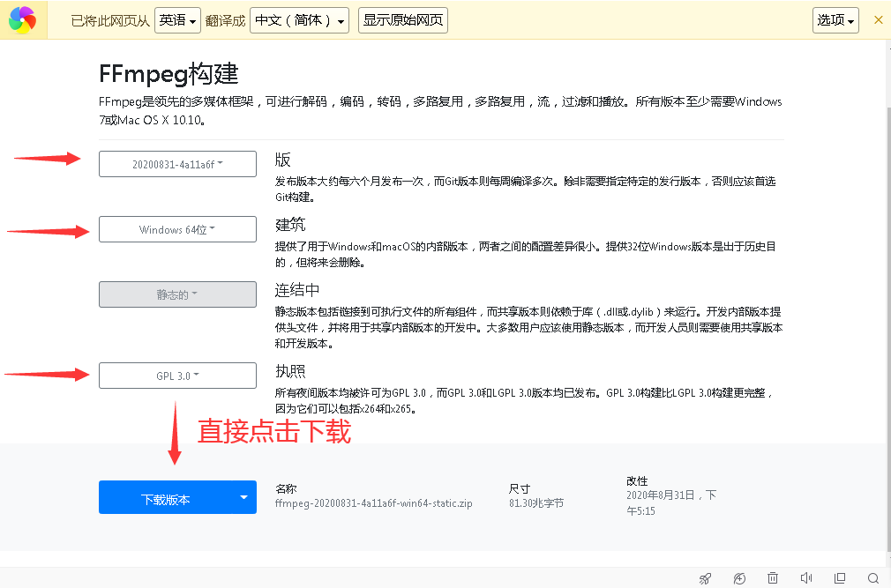Open the GPL 3.0 license dropdown
This screenshot has height=588, width=891.
click(x=178, y=376)
